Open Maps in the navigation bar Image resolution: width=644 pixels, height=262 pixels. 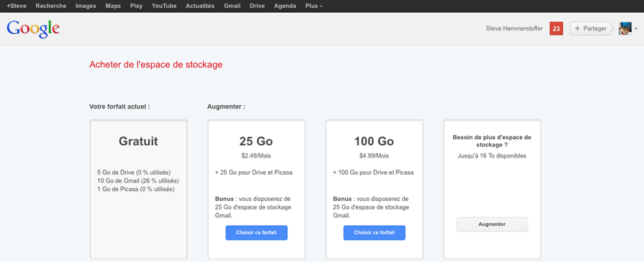pyautogui.click(x=113, y=6)
